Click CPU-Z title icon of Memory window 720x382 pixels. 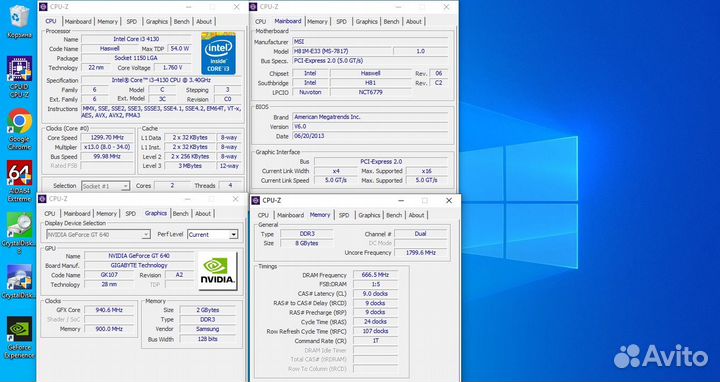pos(255,201)
